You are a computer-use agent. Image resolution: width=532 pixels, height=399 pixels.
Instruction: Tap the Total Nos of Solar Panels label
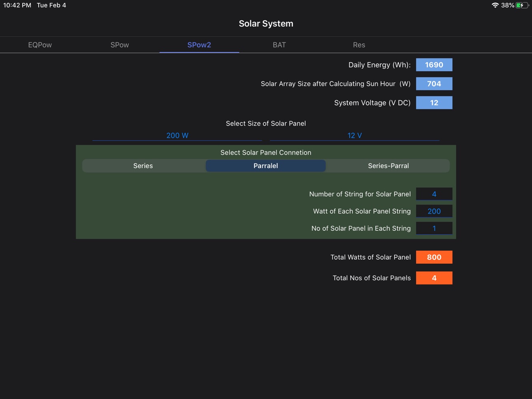point(372,278)
